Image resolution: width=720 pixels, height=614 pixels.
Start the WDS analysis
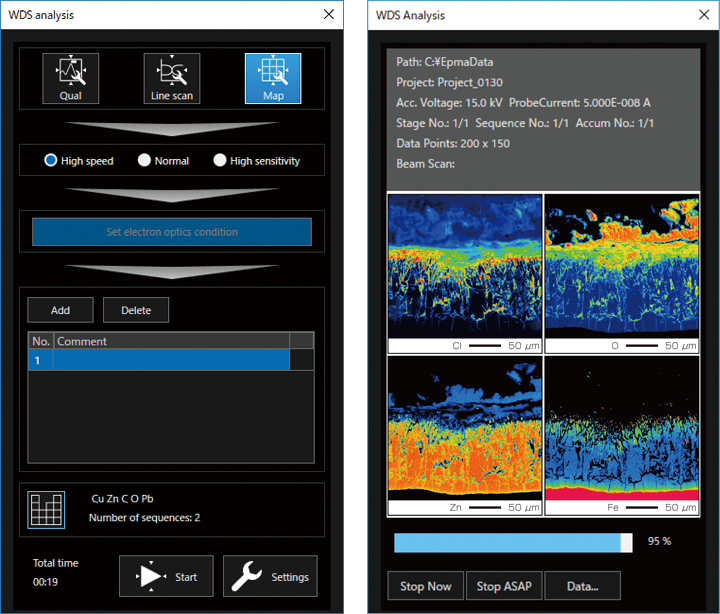pos(166,576)
